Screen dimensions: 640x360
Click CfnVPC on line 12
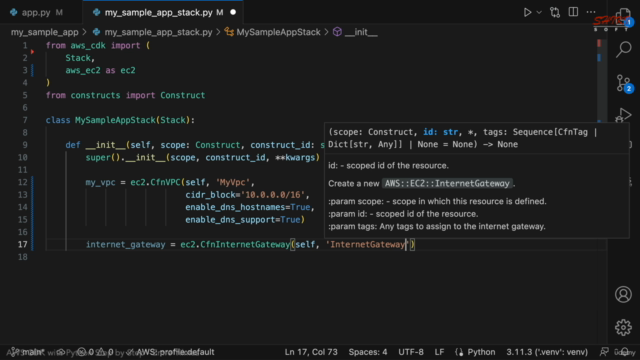point(165,182)
